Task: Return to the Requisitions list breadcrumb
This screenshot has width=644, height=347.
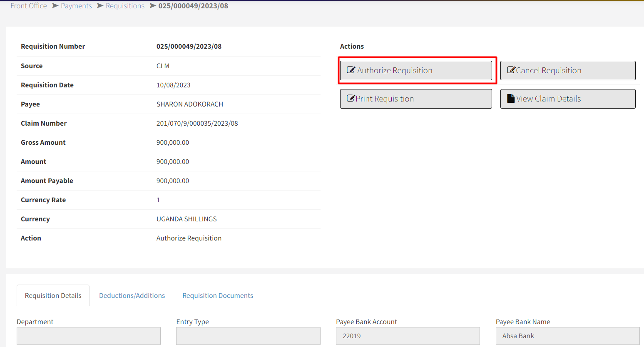Action: pyautogui.click(x=125, y=6)
